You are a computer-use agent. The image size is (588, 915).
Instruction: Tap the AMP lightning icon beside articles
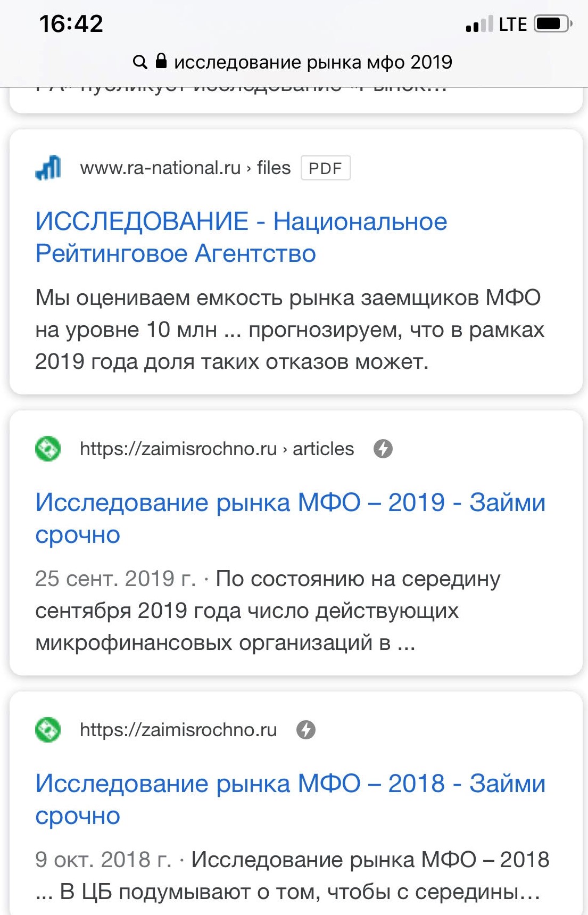383,449
